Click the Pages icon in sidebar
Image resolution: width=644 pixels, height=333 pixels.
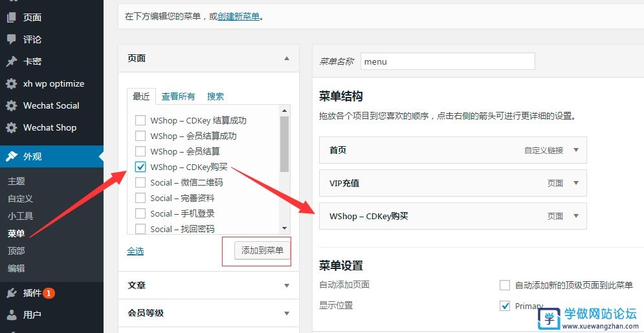point(12,17)
